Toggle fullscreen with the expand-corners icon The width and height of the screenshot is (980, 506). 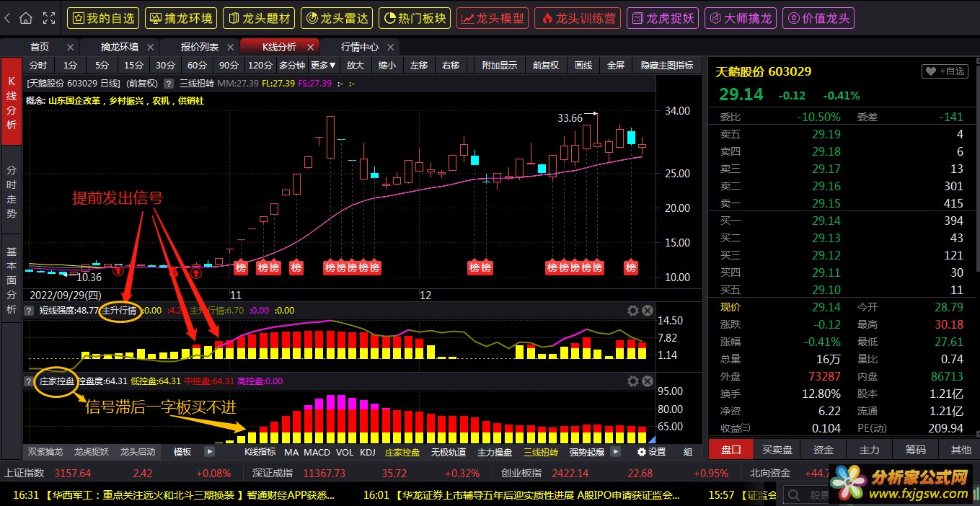[49, 18]
